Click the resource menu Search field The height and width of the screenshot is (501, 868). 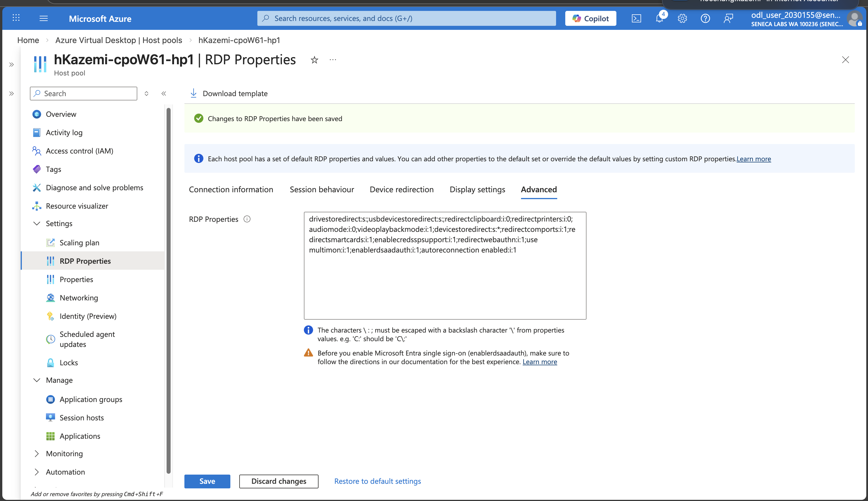click(x=83, y=94)
